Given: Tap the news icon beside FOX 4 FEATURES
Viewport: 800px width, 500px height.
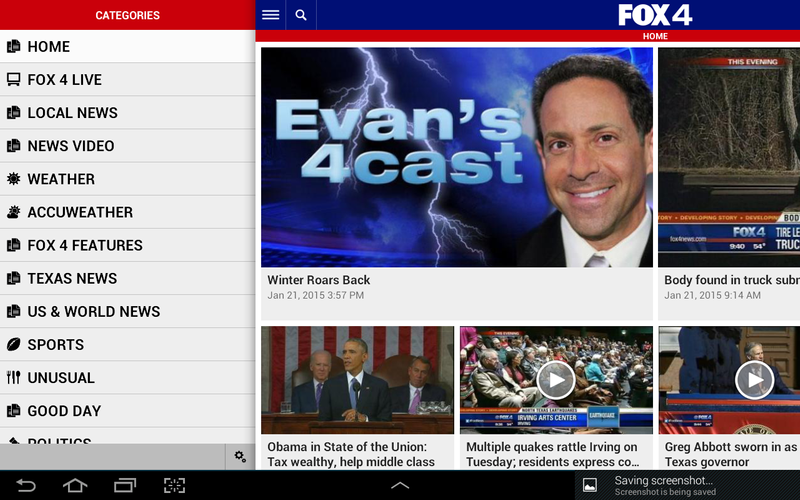Looking at the screenshot, I should pos(14,245).
